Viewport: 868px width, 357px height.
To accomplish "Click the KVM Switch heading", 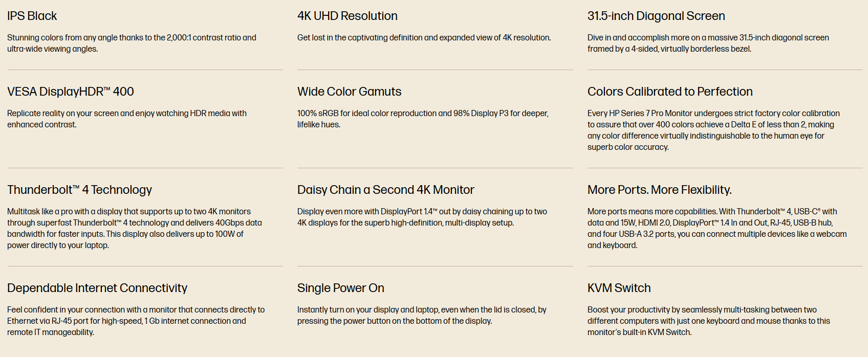I will click(619, 288).
